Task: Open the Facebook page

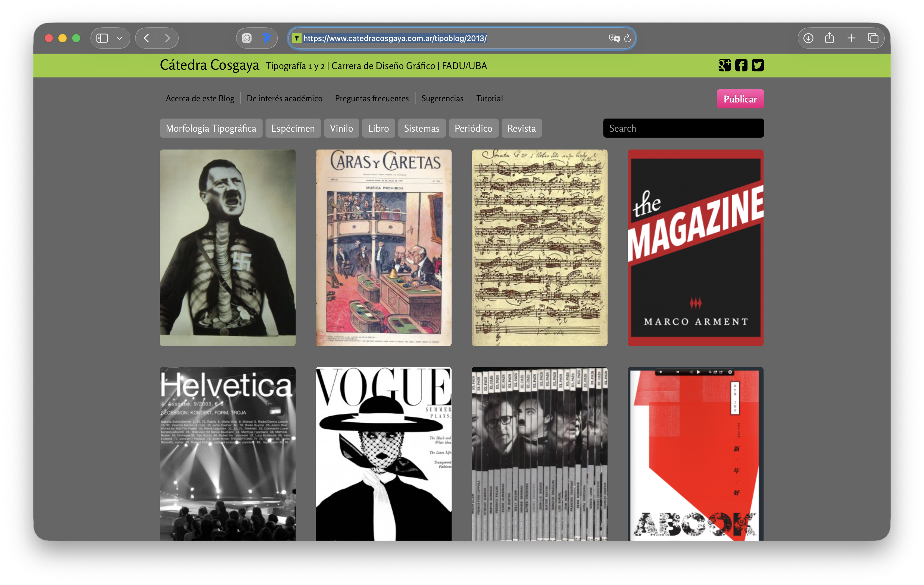Action: (x=741, y=65)
